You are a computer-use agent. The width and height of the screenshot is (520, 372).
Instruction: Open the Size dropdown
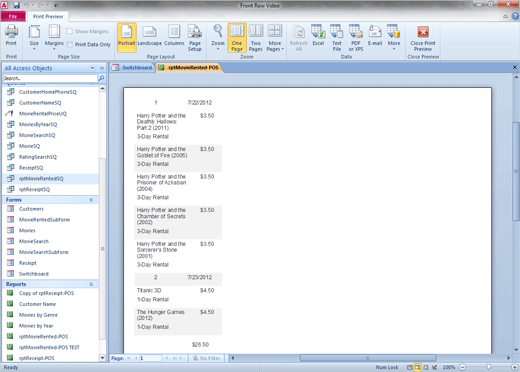(x=34, y=38)
